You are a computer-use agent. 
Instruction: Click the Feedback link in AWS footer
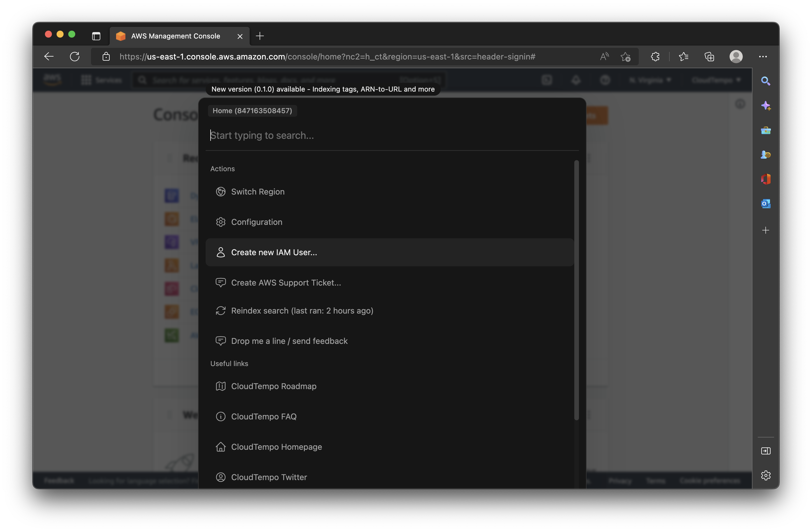click(59, 480)
